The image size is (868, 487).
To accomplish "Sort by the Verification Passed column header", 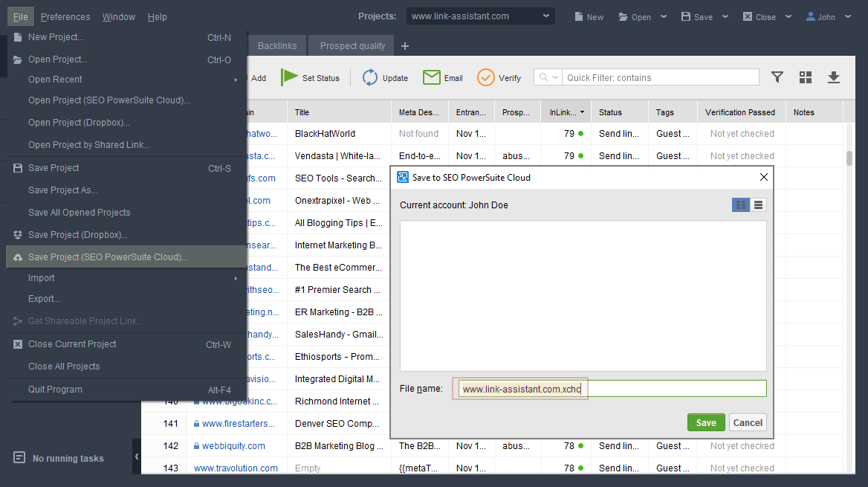I will (x=740, y=112).
